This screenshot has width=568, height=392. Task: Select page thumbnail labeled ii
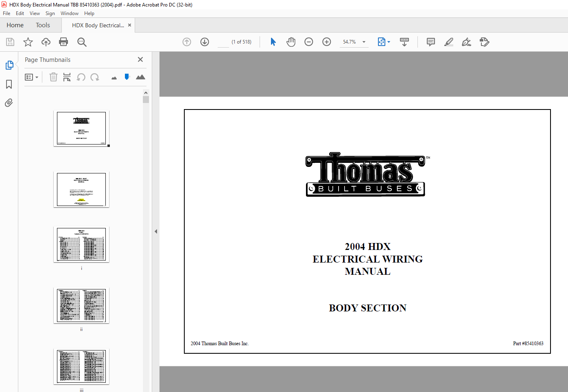click(x=81, y=305)
